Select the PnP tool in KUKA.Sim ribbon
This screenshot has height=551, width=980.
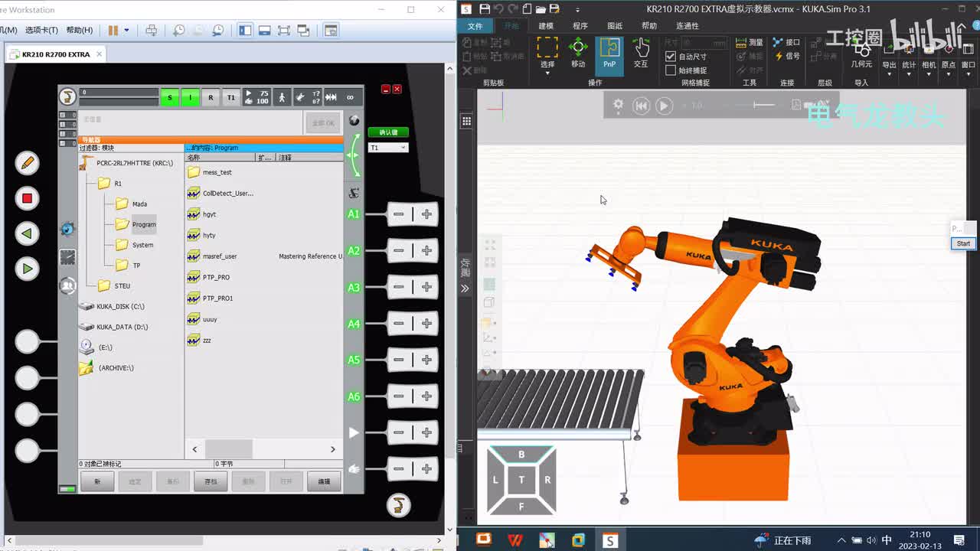coord(609,55)
